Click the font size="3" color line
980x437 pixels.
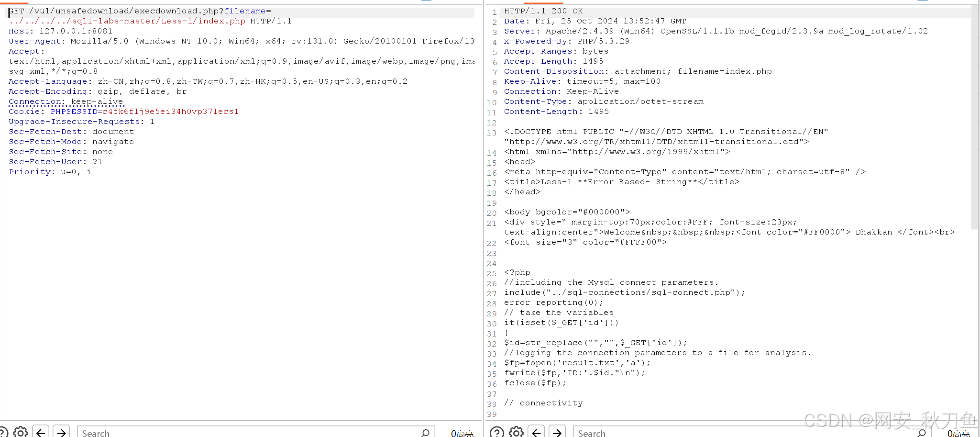point(585,242)
